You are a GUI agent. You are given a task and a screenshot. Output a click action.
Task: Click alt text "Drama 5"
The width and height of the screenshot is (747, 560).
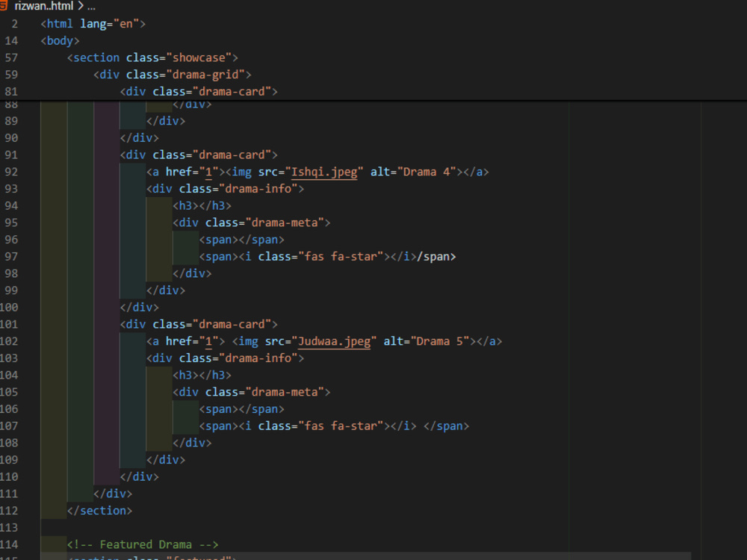tap(440, 341)
